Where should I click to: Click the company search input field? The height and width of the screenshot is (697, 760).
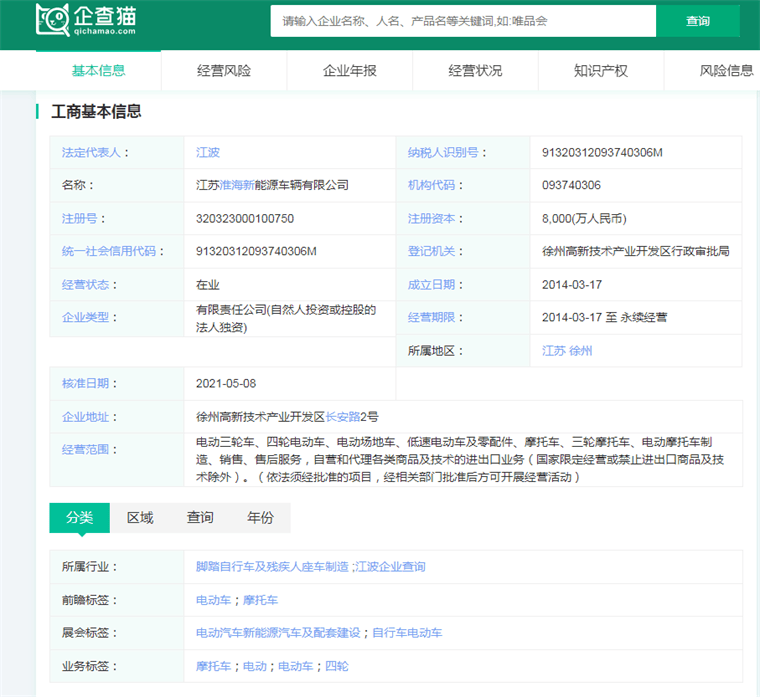click(462, 21)
